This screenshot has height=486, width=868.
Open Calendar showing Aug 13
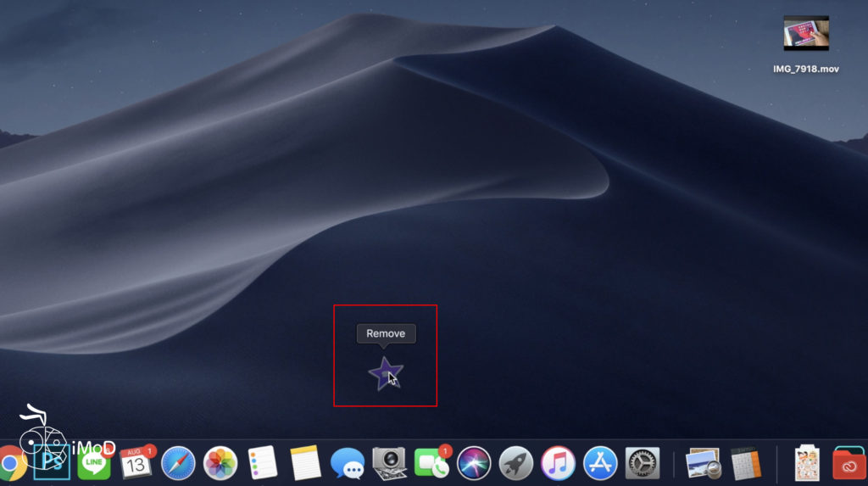click(136, 462)
